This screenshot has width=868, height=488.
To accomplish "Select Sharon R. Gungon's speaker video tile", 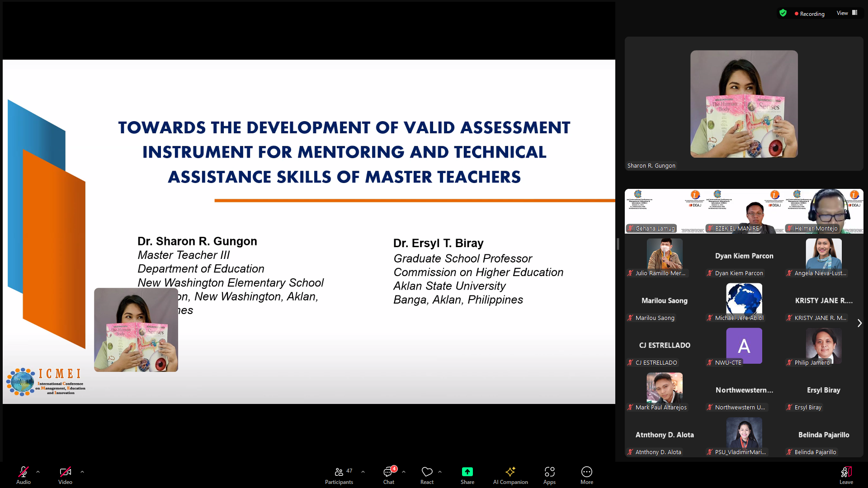I will [744, 104].
